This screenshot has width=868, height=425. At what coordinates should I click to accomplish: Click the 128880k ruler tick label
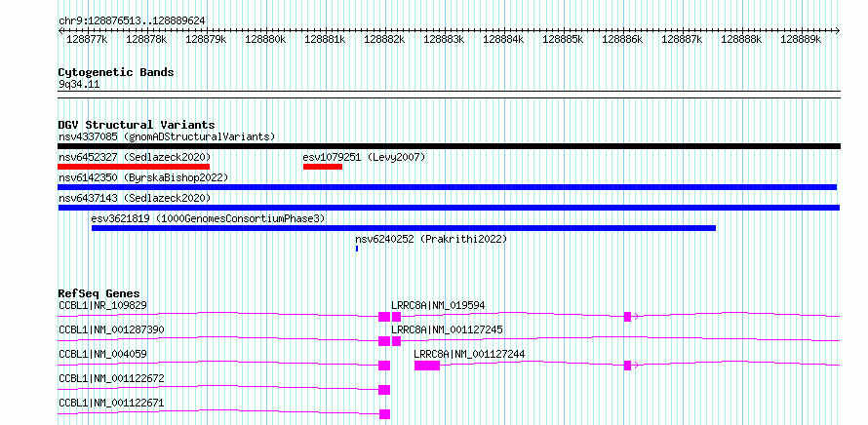(x=265, y=40)
